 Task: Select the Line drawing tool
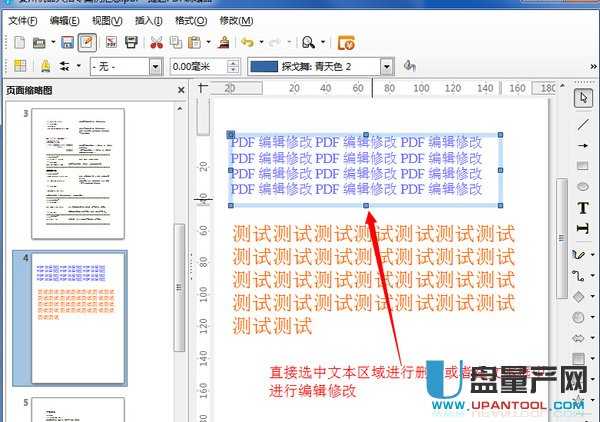point(583,123)
